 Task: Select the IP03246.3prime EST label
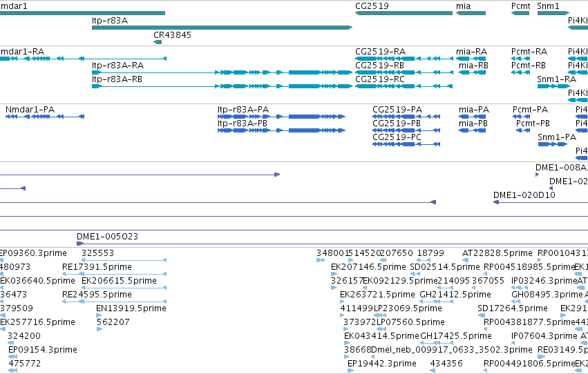coord(544,281)
